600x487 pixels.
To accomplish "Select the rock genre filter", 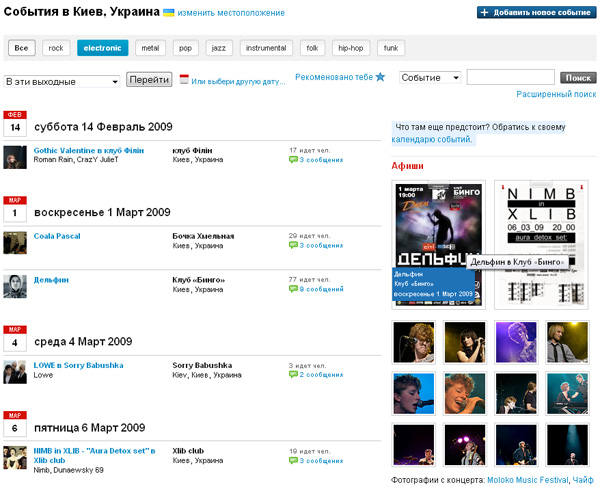I will click(x=56, y=48).
